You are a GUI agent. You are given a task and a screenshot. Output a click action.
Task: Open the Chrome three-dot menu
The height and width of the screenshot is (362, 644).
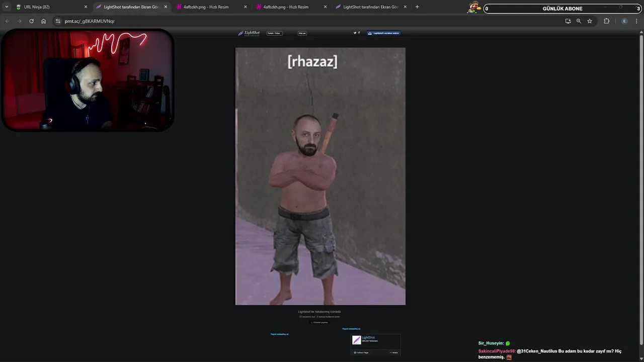pos(636,21)
